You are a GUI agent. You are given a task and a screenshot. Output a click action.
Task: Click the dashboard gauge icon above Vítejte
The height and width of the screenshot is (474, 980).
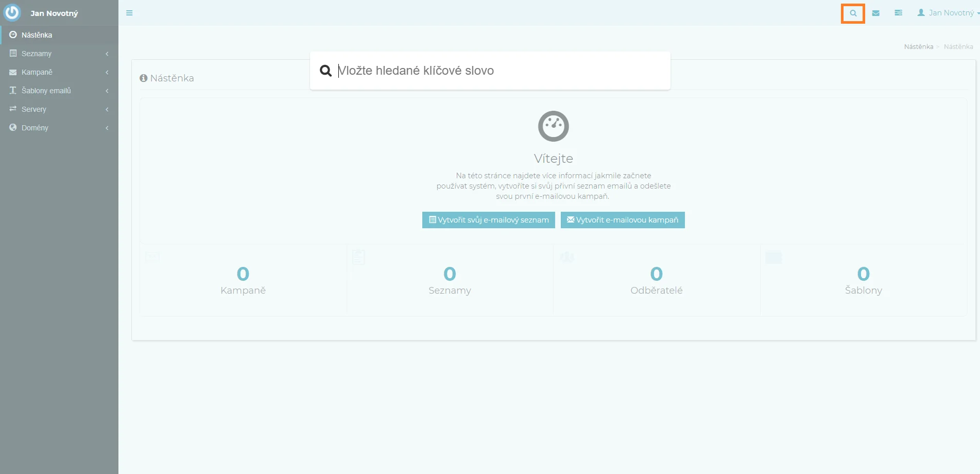pos(553,126)
